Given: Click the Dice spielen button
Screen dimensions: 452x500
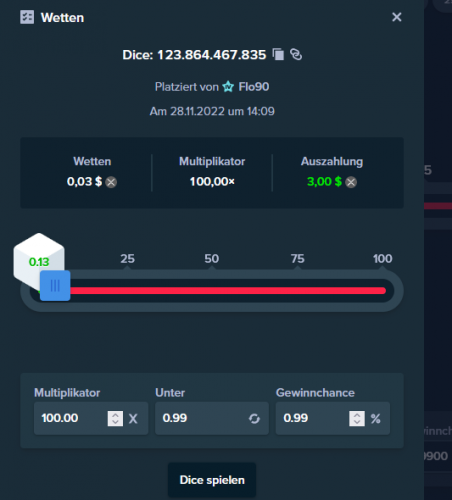Looking at the screenshot, I should pos(212,480).
